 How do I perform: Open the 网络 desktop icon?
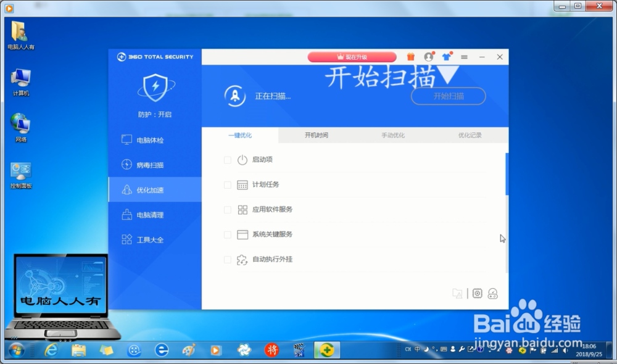[x=21, y=128]
